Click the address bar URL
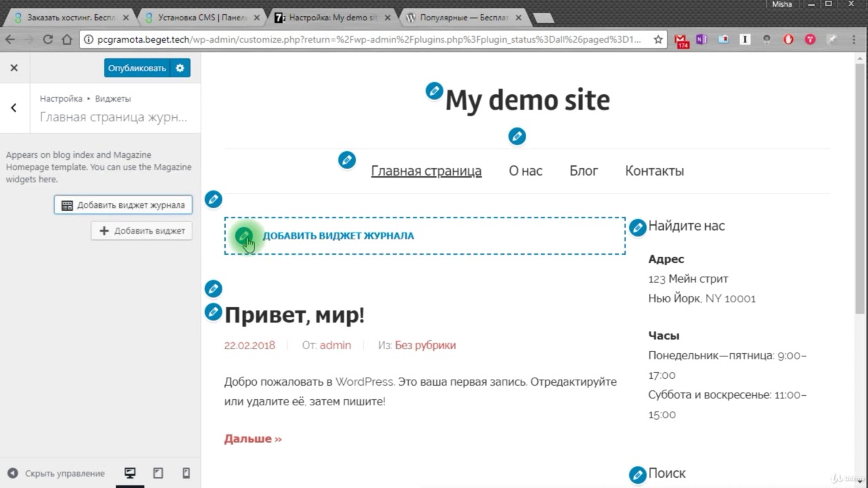868x488 pixels. click(x=369, y=39)
